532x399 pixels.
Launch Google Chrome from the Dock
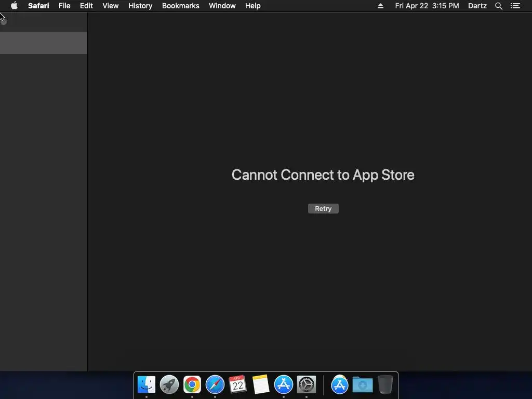point(192,384)
